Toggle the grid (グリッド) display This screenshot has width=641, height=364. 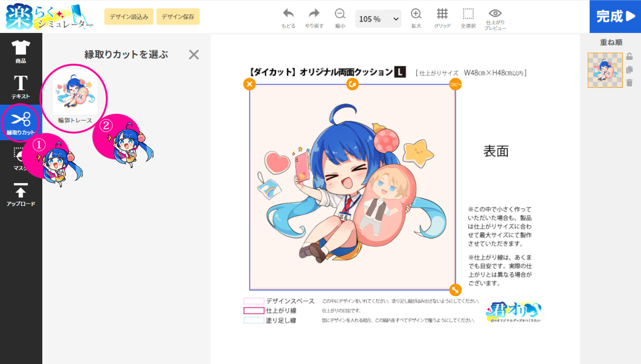coord(442,14)
